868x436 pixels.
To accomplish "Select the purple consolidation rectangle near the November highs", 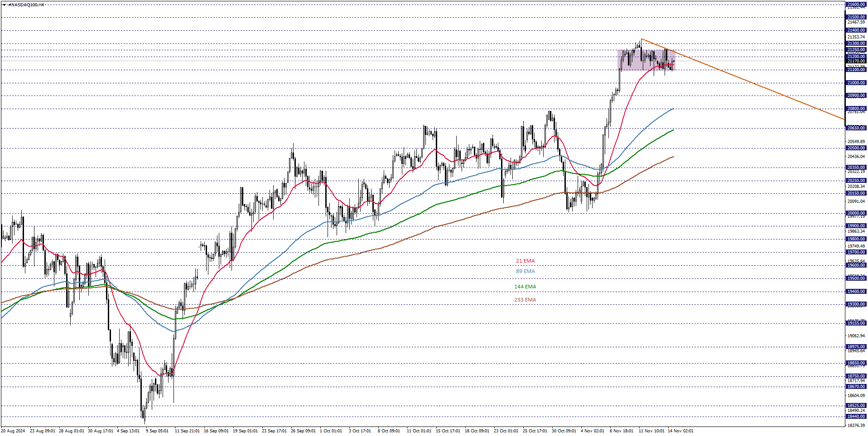I will (x=646, y=60).
